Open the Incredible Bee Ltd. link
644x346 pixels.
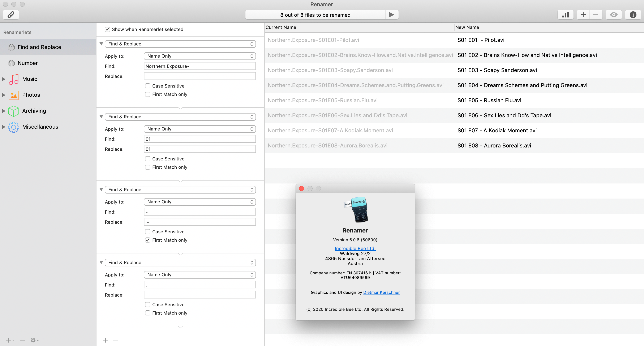355,248
